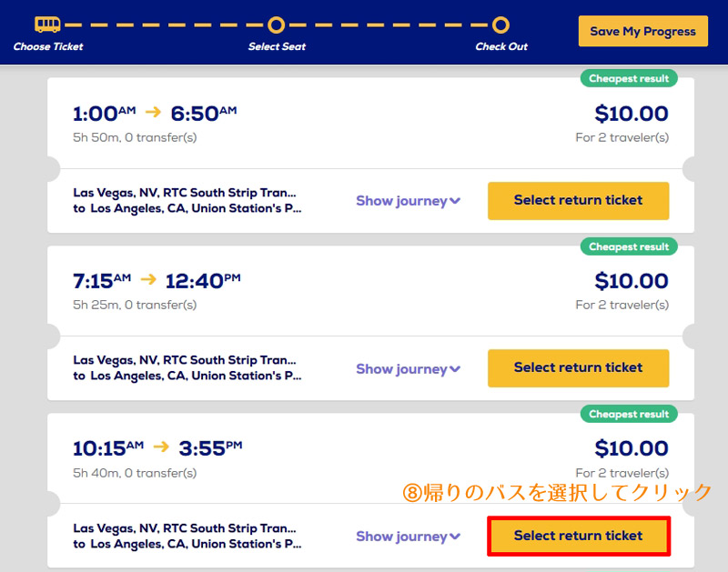Expand Show journey for the 7:15 AM trip
728x572 pixels.
(408, 369)
